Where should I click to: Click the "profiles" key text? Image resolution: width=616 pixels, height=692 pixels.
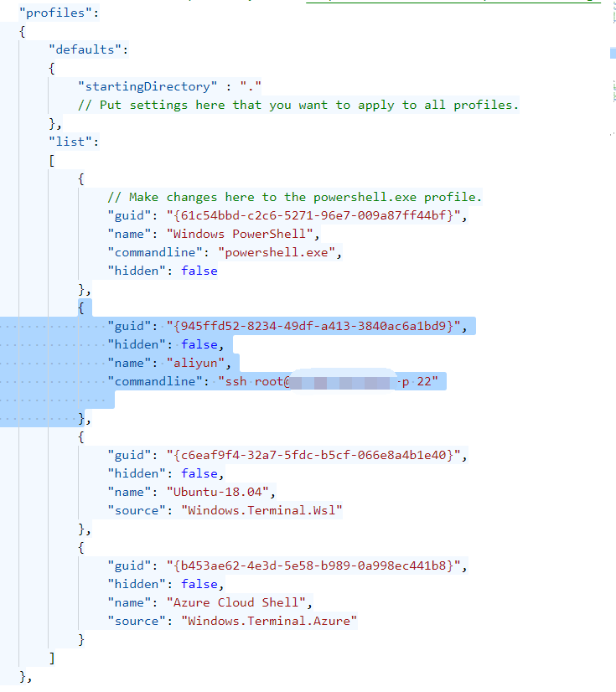[55, 13]
